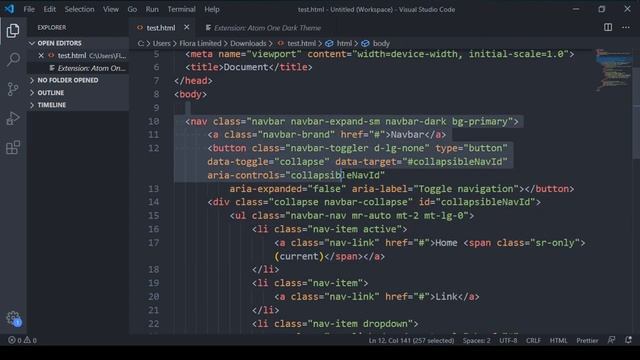Change indentation via Spaces: 2

click(x=476, y=340)
